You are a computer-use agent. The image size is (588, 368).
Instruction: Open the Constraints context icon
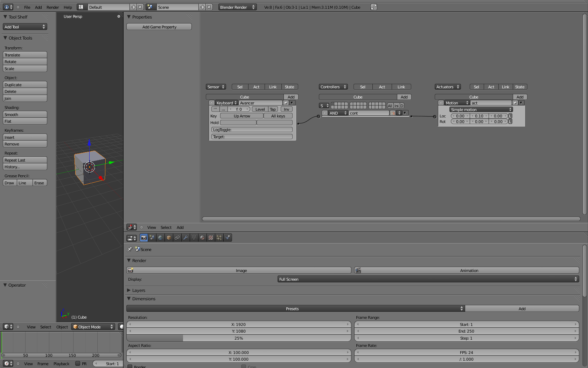click(x=177, y=238)
